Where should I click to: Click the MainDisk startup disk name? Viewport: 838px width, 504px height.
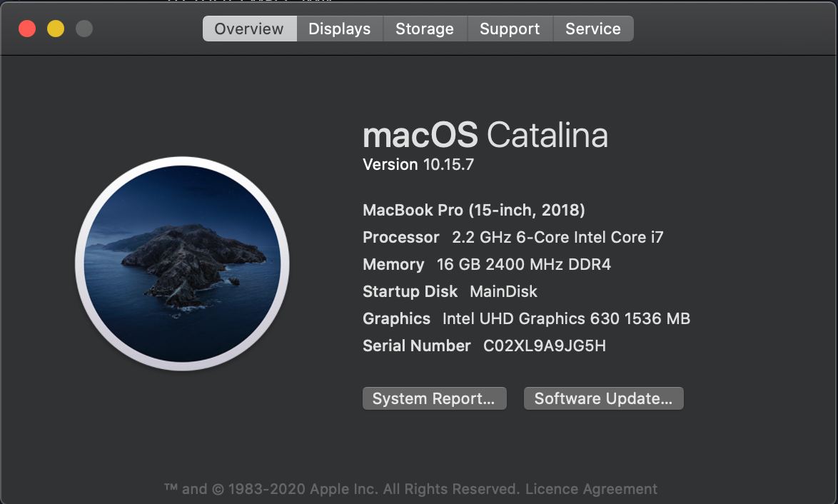[503, 292]
